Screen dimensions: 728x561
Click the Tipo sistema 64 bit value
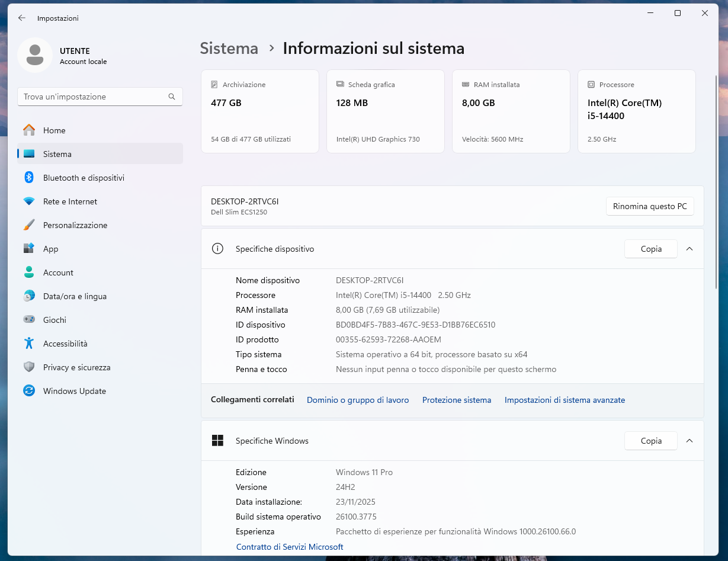431,354
